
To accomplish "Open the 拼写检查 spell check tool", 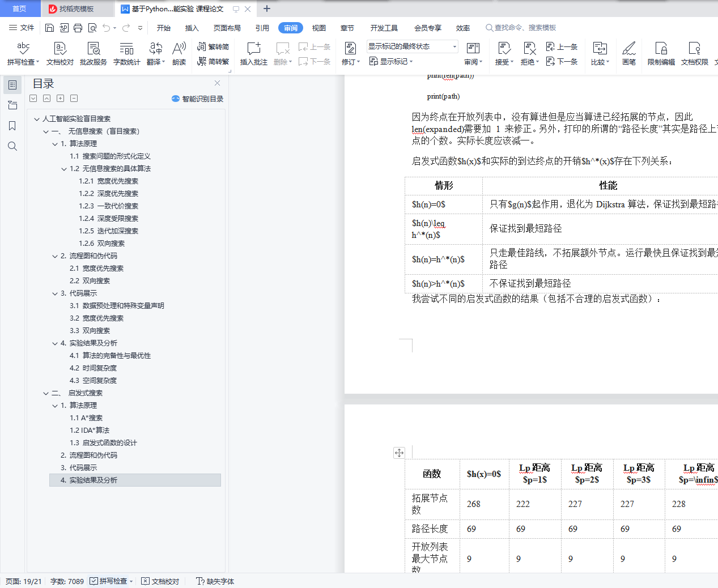I will 23,54.
